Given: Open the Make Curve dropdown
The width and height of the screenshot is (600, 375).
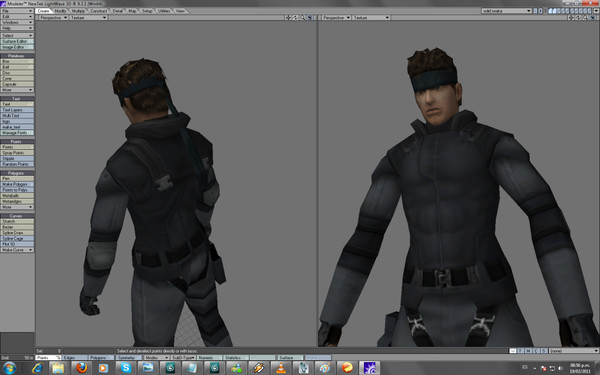Looking at the screenshot, I should point(17,250).
